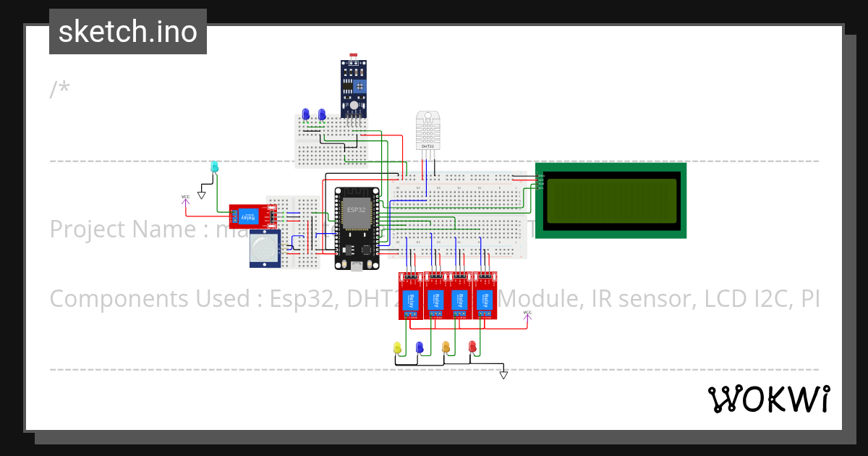Click the ground symbol below the bottom LEDs
The width and height of the screenshot is (868, 456).
[x=503, y=374]
